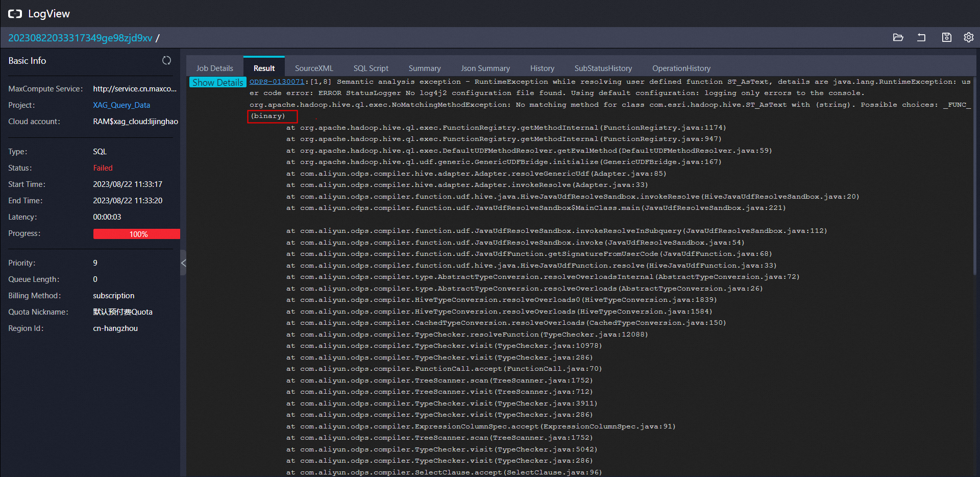
Task: Click Cloud account value RAM$xag_cloud:lijinghao
Action: pyautogui.click(x=135, y=121)
